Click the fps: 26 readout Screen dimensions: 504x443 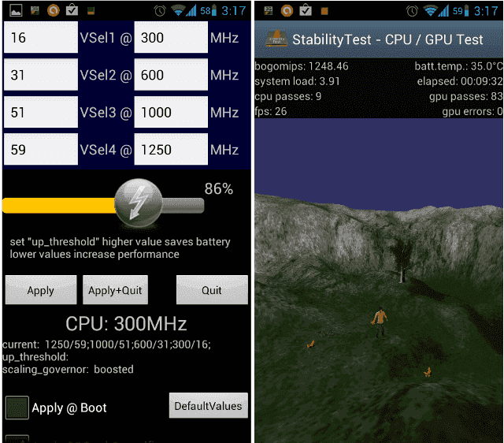click(x=271, y=112)
